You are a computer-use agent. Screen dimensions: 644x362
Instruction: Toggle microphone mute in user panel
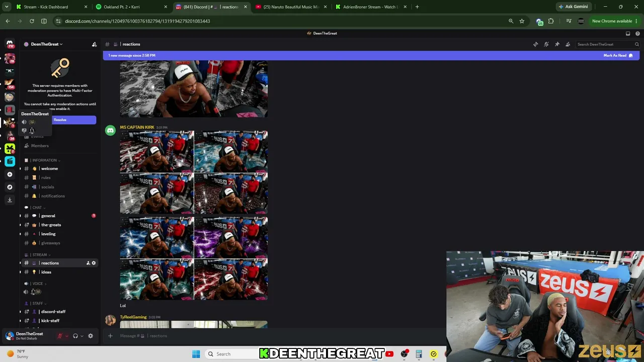pyautogui.click(x=60, y=336)
